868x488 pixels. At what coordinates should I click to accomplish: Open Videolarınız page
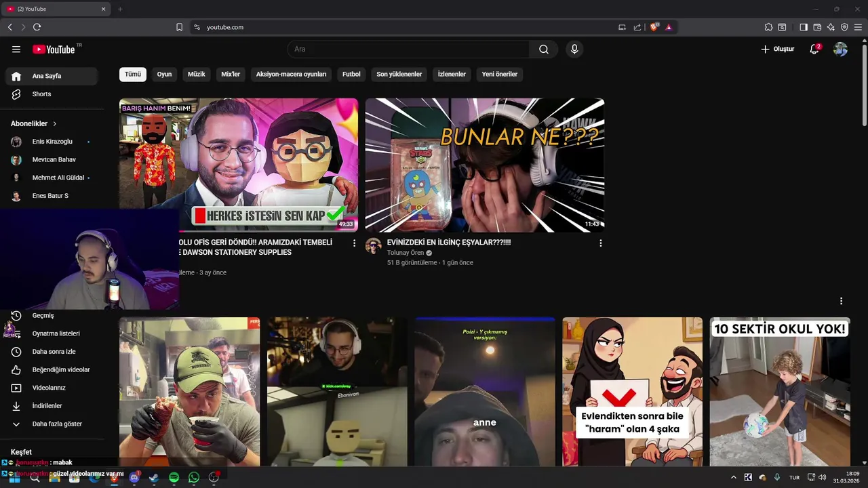(52, 388)
